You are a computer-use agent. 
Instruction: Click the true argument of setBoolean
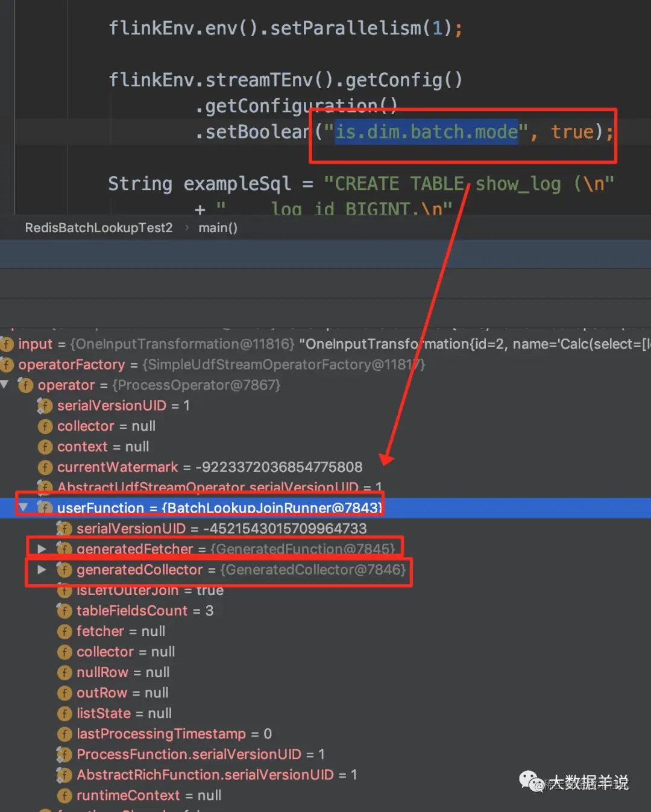[572, 131]
